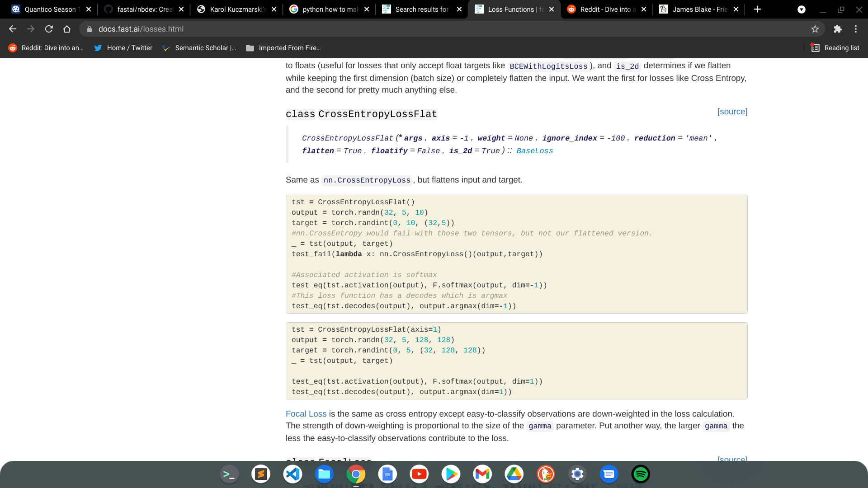Open the BaseLoss class link
Viewport: 868px width, 488px height.
[534, 151]
